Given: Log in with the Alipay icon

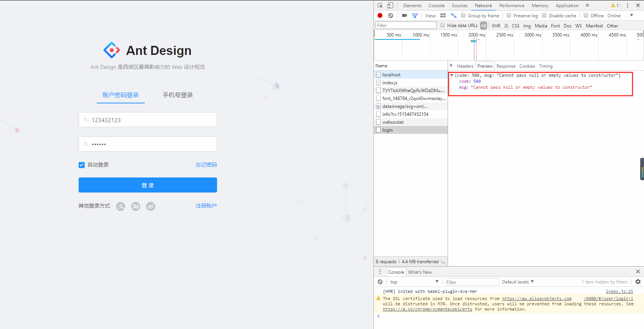Looking at the screenshot, I should pos(120,206).
